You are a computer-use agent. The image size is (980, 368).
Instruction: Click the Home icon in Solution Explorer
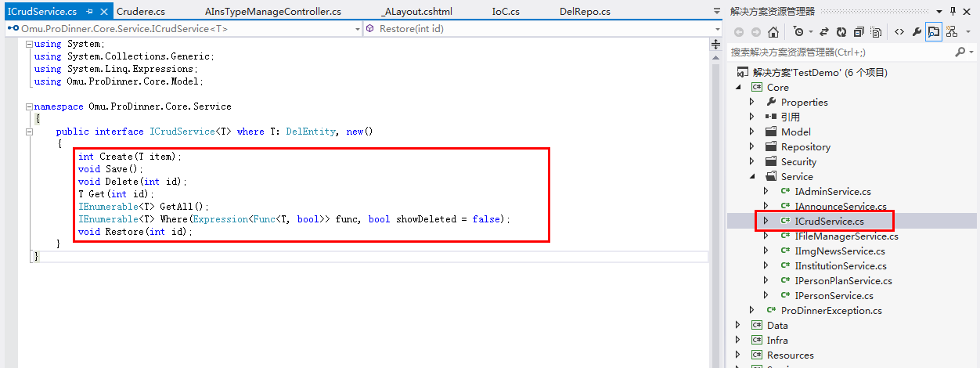point(773,32)
